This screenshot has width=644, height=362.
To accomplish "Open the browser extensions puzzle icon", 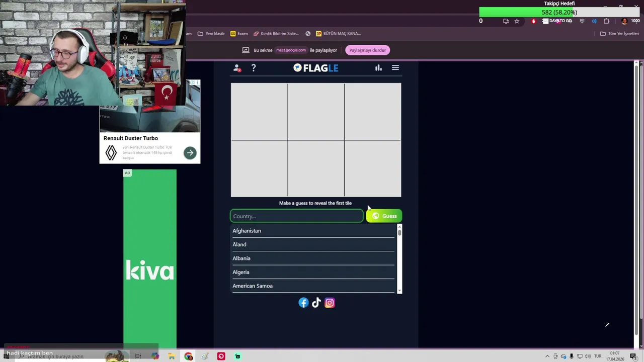I will (606, 21).
